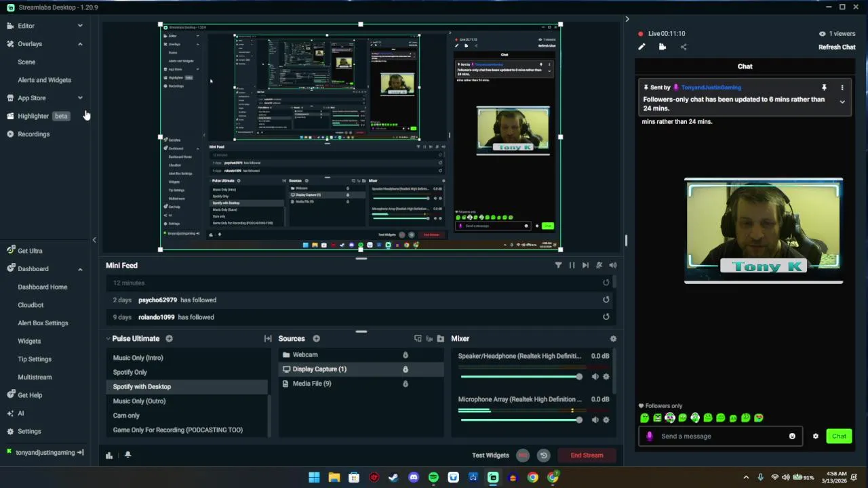868x488 pixels.
Task: Open the camera recorder icon near Live timer
Action: coord(663,47)
